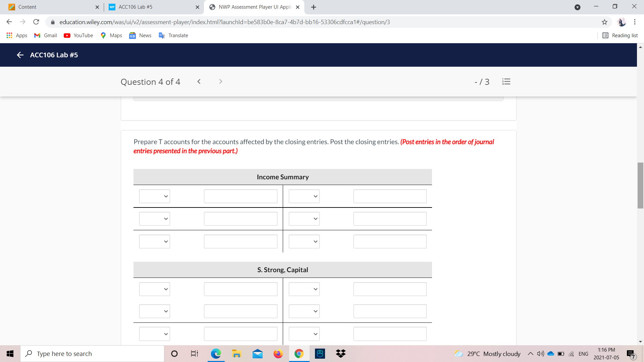
Task: Click the back arrow next to ACC106 Lab #5
Action: [20, 55]
